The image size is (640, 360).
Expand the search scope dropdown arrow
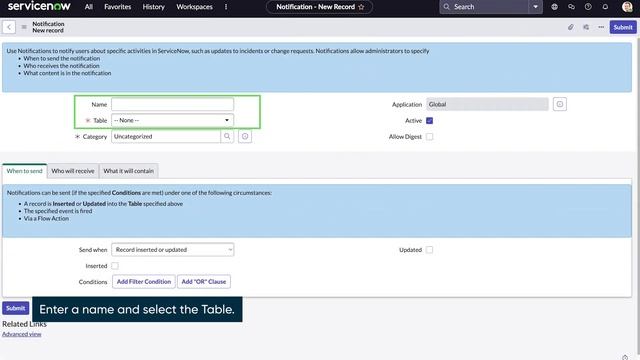[x=536, y=7]
